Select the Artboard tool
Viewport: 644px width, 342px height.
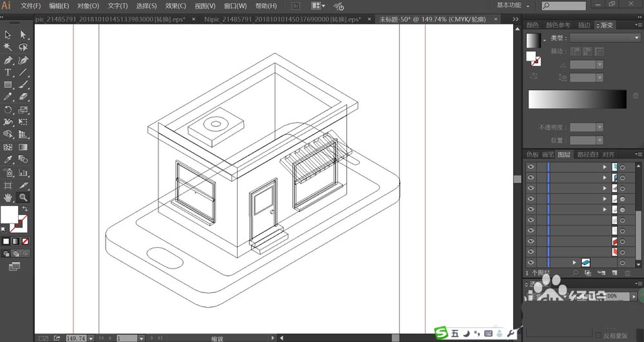tap(8, 185)
